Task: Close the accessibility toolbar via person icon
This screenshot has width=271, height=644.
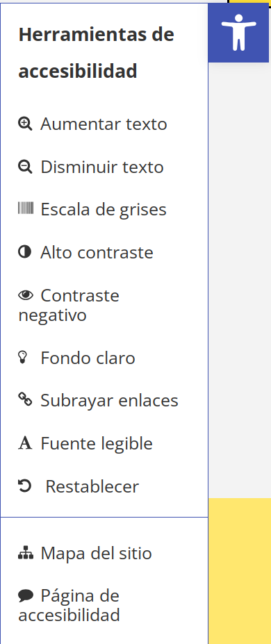Action: (238, 33)
